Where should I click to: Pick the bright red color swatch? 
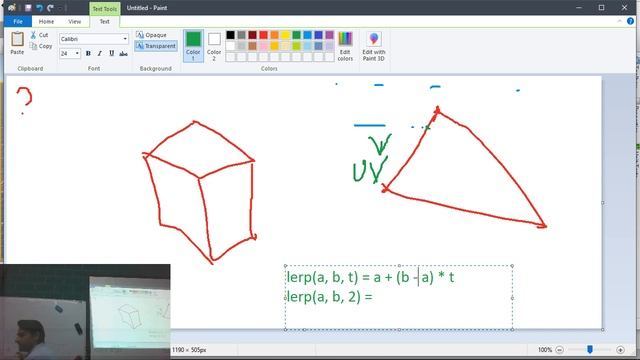coord(264,35)
